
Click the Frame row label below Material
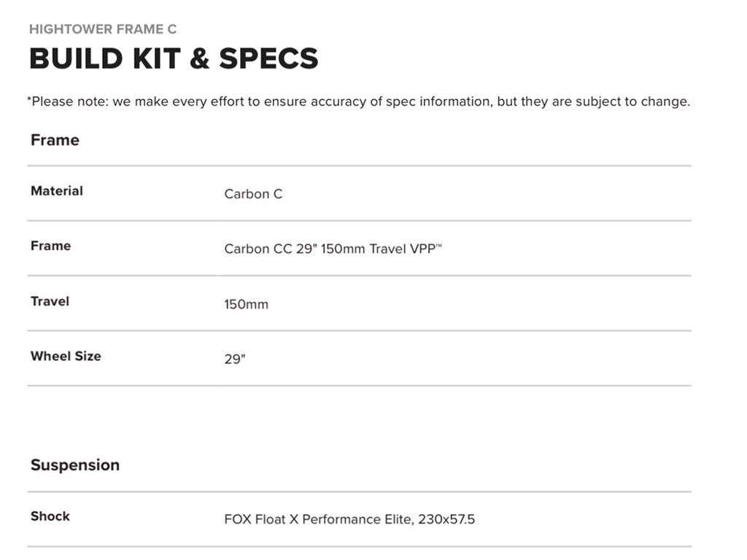click(50, 246)
